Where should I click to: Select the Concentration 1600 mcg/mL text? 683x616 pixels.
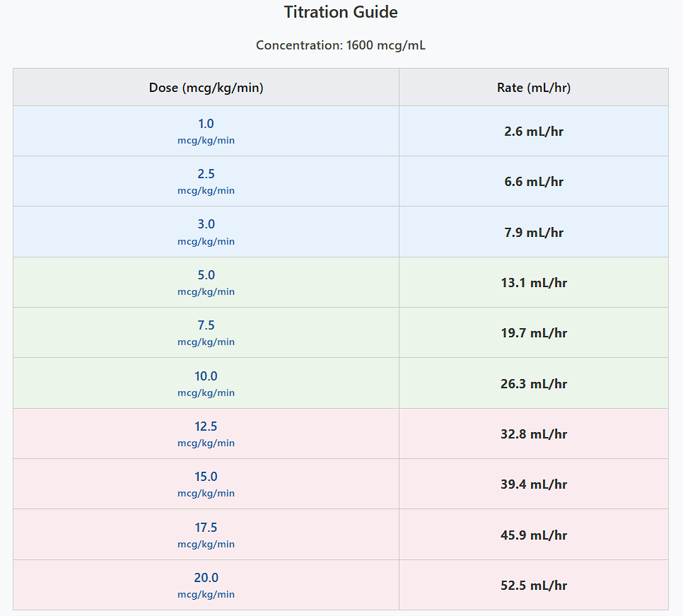pos(341,45)
